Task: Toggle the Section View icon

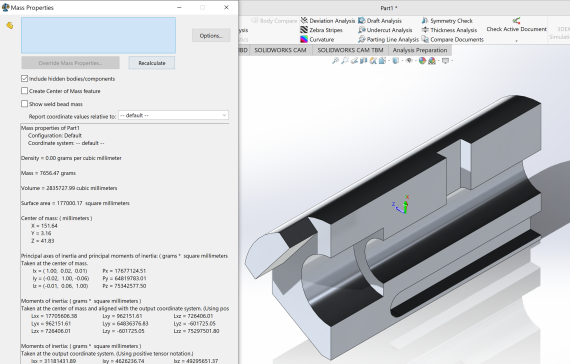Action: [x=364, y=61]
